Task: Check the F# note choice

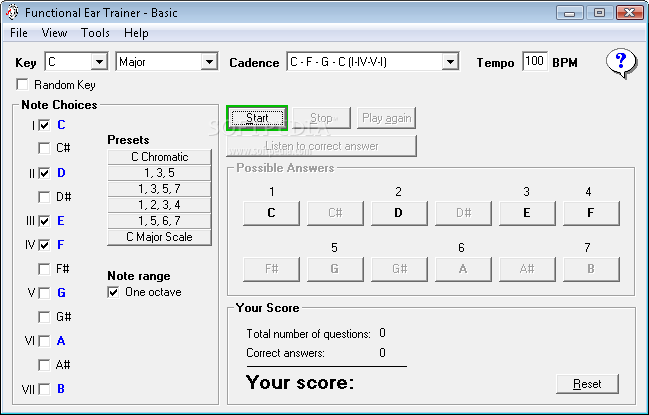Action: [44, 269]
